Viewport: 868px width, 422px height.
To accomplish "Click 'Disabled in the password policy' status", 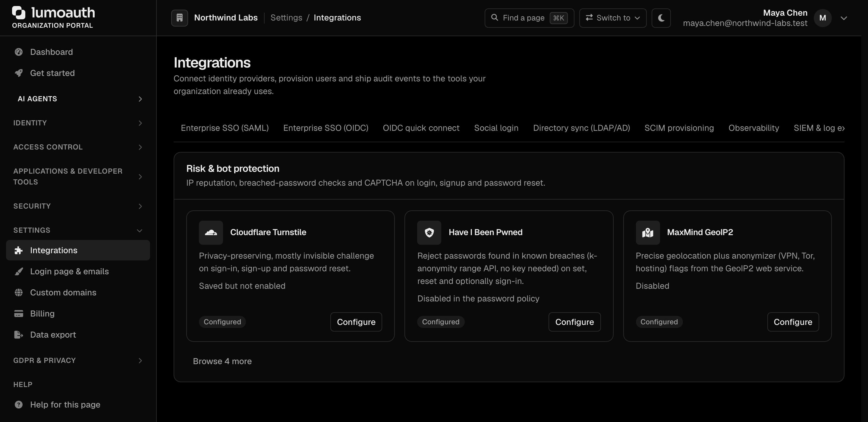I will (x=478, y=299).
